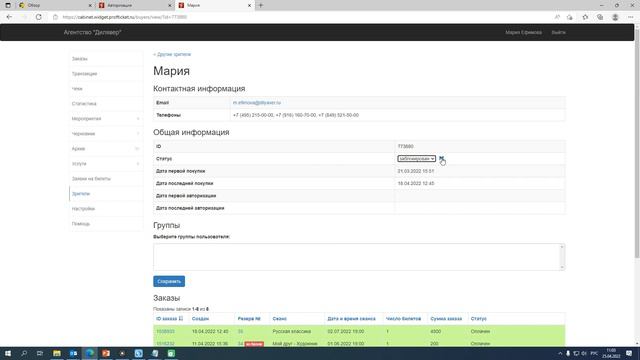640x360 pixels.
Task: Click the Сохранить button
Action: click(169, 281)
